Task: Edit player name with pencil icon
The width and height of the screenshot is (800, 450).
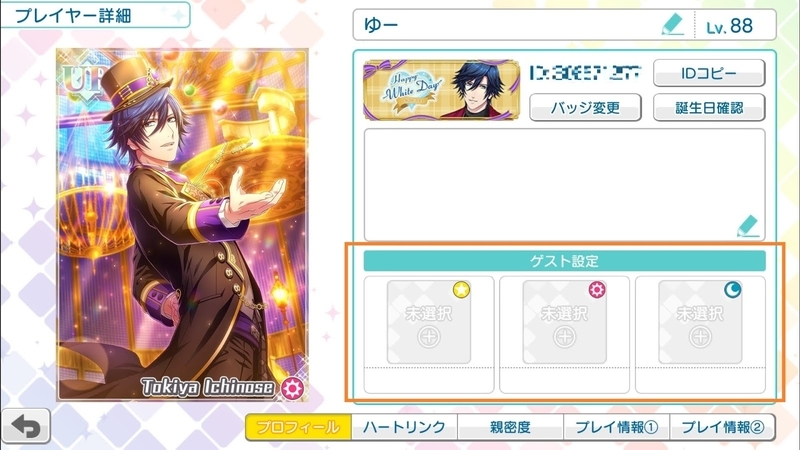Action: pyautogui.click(x=672, y=24)
